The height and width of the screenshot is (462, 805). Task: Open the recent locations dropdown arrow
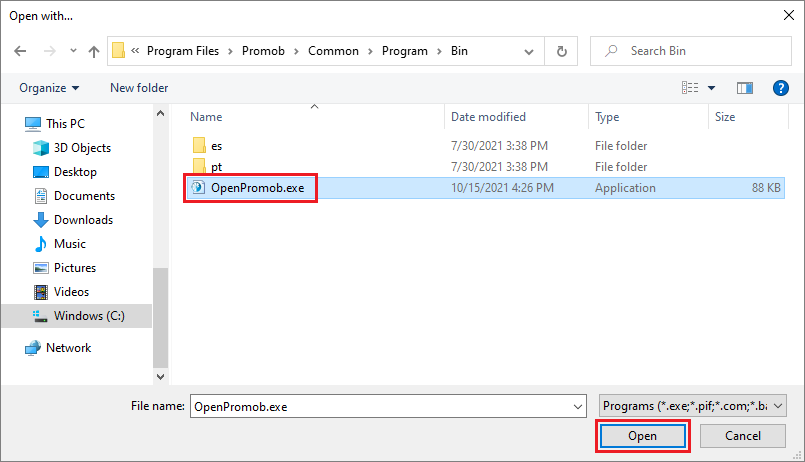coord(73,51)
